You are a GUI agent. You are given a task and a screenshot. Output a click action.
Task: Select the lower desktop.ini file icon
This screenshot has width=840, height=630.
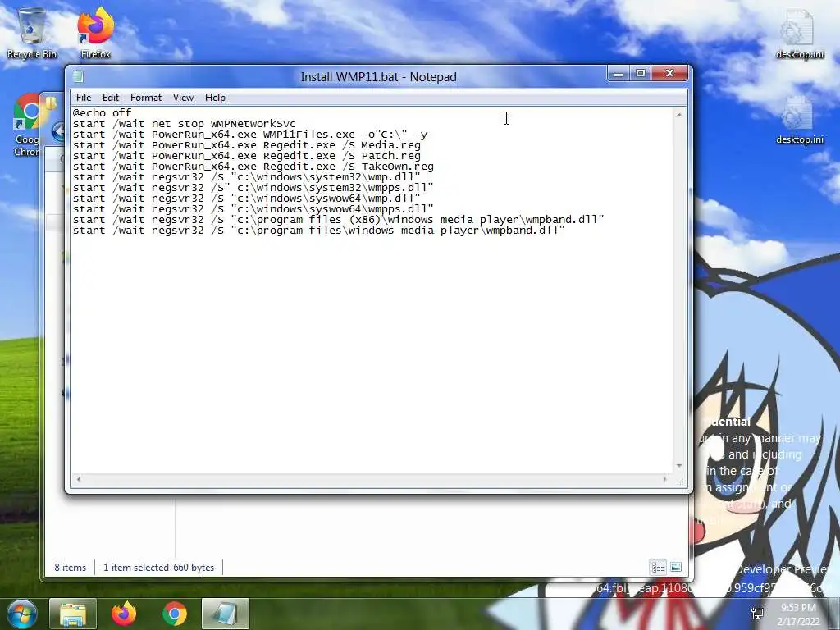(x=799, y=120)
